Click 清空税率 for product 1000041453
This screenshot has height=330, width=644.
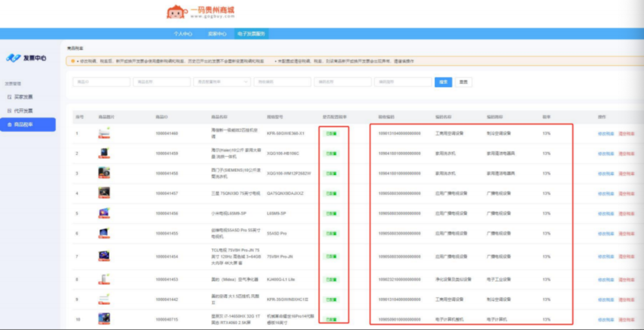[627, 279]
